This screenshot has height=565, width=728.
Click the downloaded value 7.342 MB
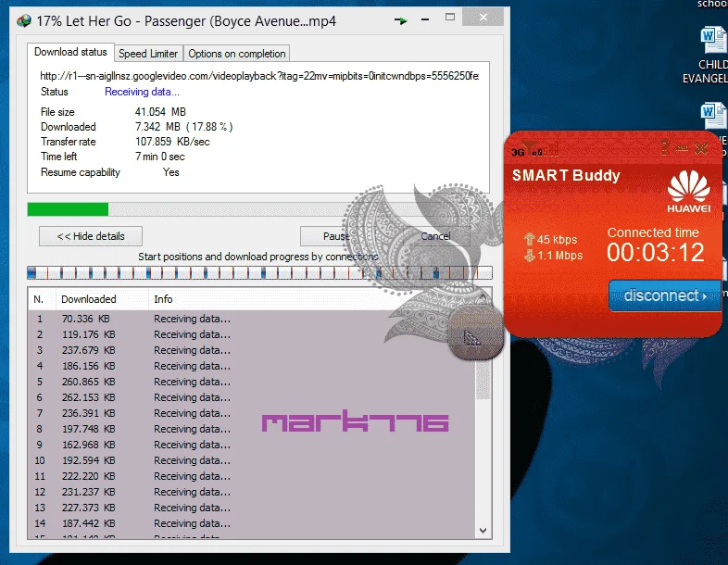(157, 127)
